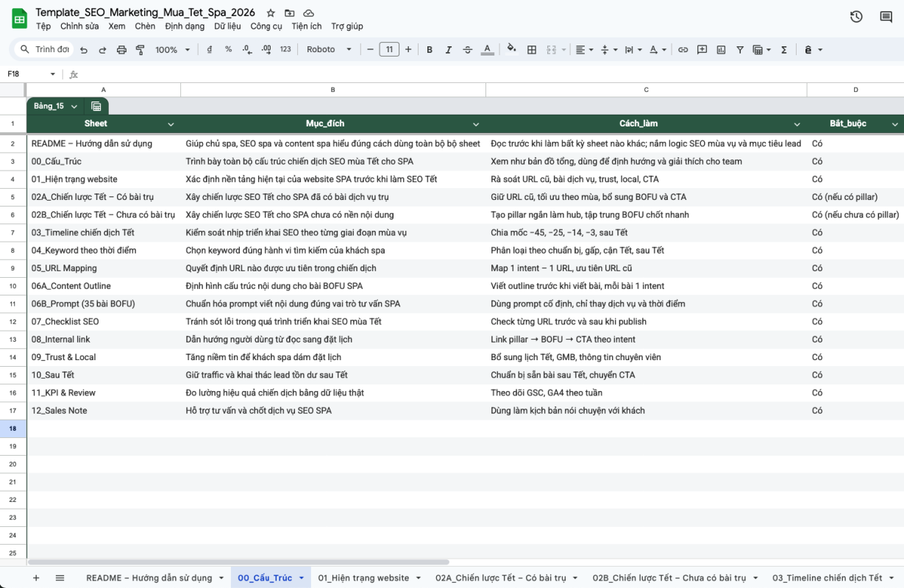Format as percent
This screenshot has width=904, height=588.
[x=229, y=49]
